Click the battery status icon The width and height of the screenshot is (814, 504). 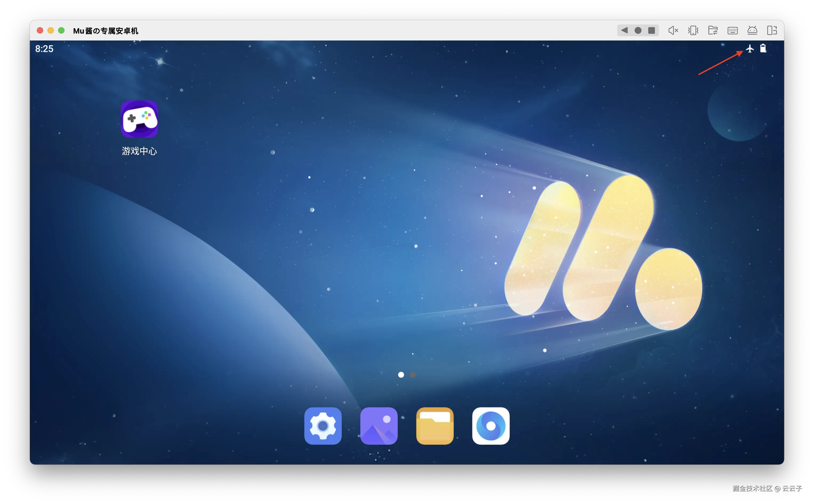coord(763,49)
